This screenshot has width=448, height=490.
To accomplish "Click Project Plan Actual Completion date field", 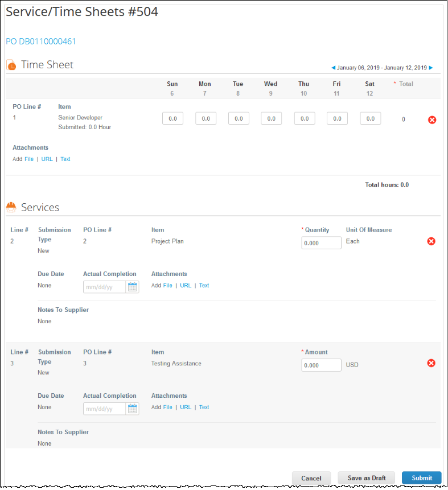I will pos(104,287).
